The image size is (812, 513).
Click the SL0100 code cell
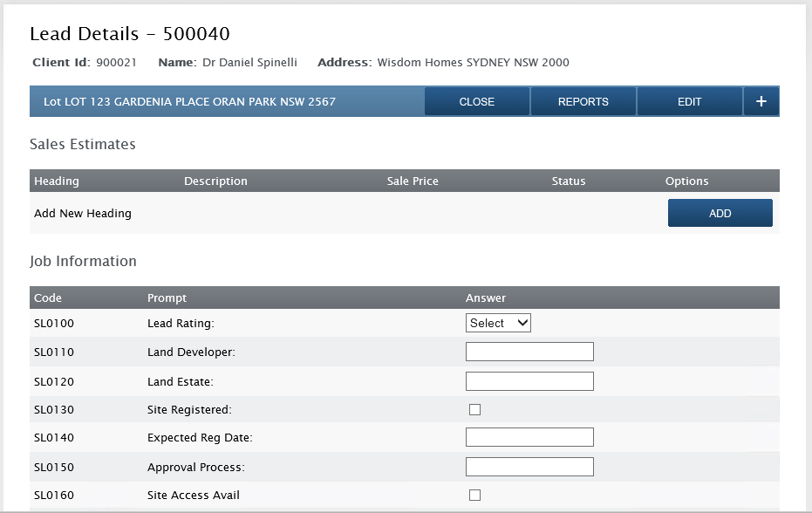click(54, 323)
